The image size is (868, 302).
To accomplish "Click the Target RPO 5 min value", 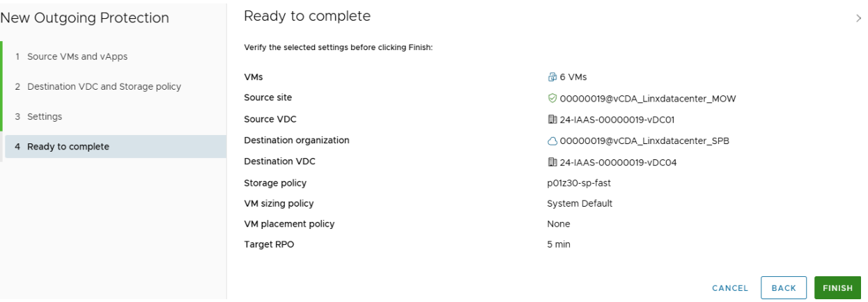I will click(x=559, y=245).
